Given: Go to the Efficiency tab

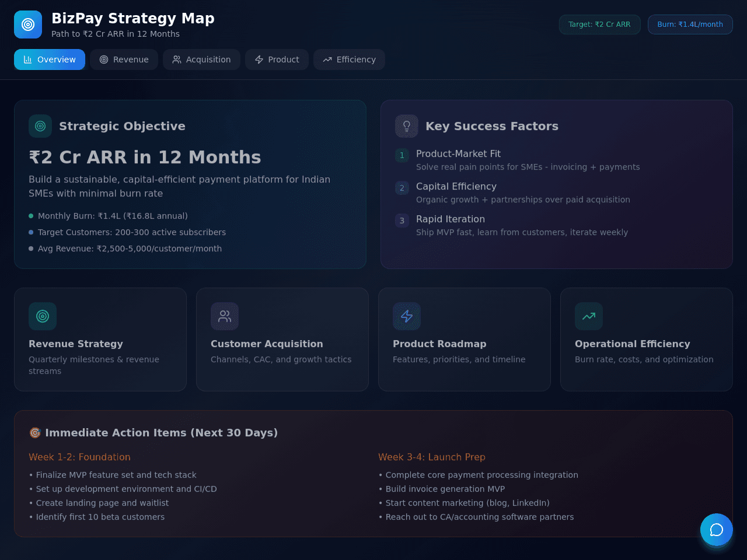Looking at the screenshot, I should coord(349,60).
